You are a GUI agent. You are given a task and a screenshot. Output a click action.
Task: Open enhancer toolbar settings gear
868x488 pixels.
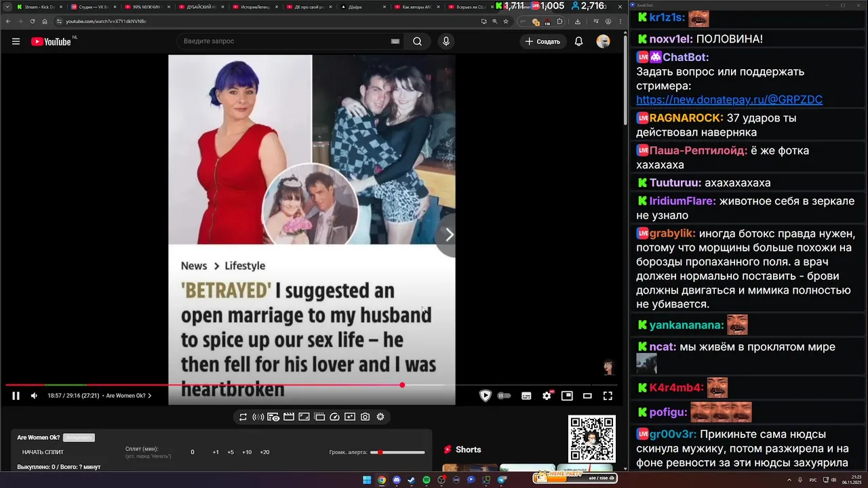(380, 417)
